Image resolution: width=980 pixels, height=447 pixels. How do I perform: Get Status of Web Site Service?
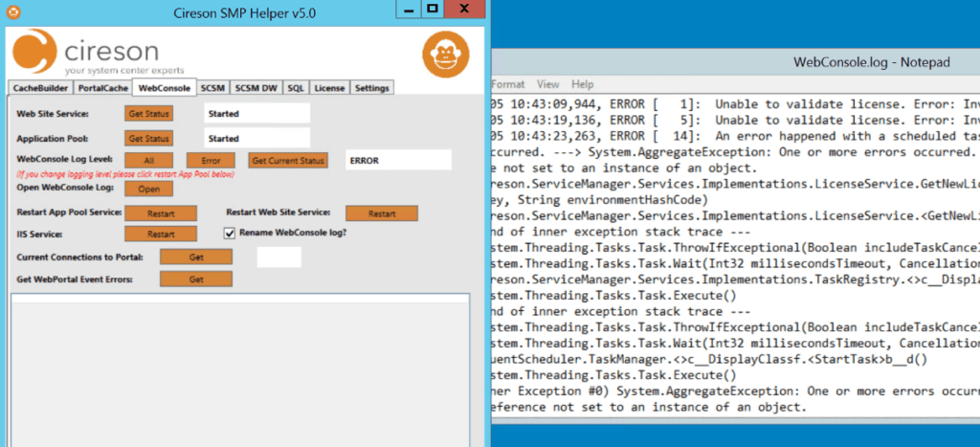(148, 114)
